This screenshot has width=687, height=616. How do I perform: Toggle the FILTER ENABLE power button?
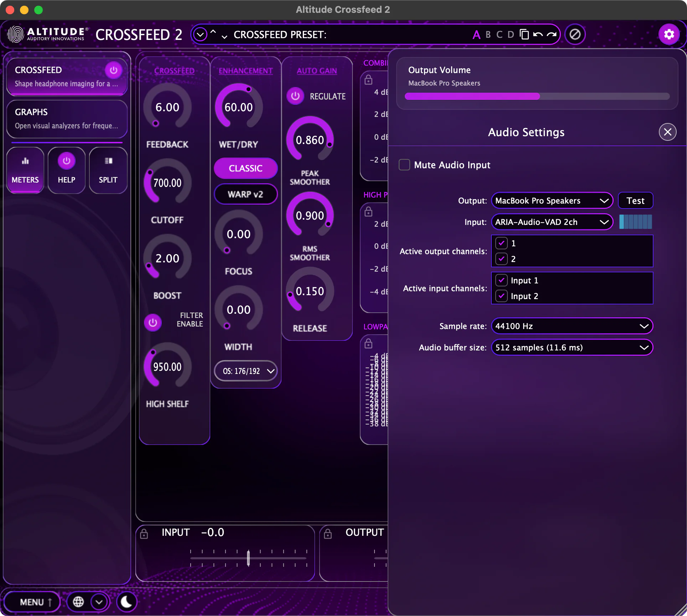[153, 323]
